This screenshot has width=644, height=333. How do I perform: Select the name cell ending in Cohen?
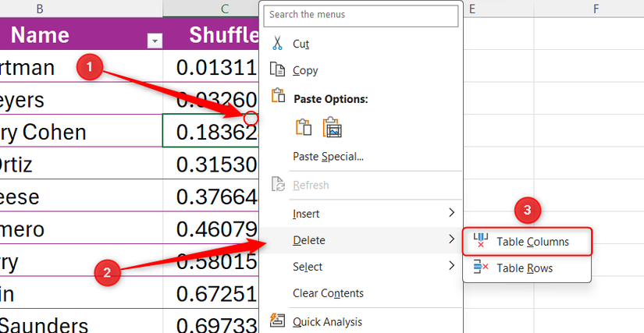(x=81, y=130)
